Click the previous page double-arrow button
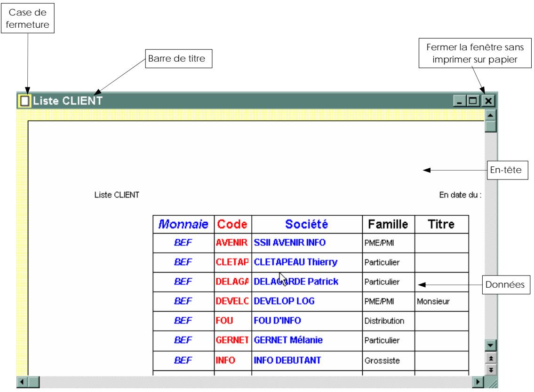The width and height of the screenshot is (534, 392). tap(490, 358)
